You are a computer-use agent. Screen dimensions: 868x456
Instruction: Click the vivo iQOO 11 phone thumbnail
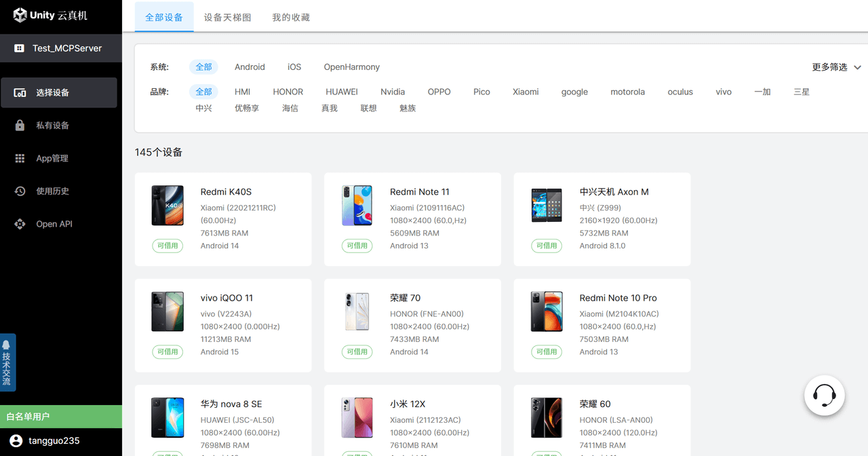[167, 312]
